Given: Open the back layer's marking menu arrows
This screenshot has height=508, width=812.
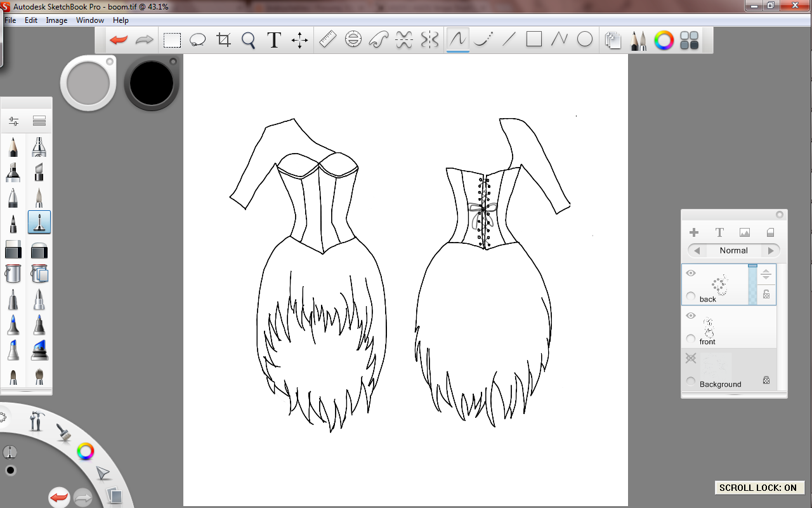Looking at the screenshot, I should 766,274.
